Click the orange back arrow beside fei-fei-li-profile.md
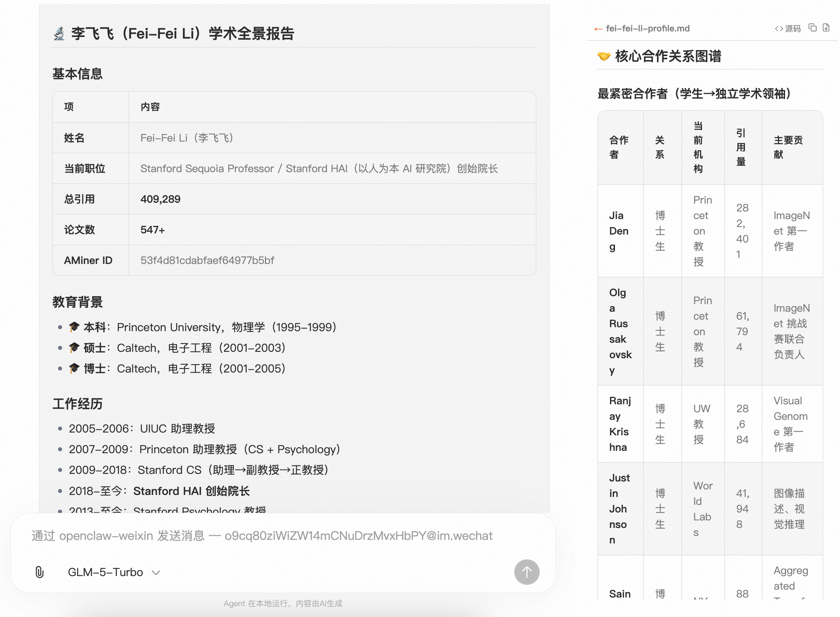 (598, 29)
